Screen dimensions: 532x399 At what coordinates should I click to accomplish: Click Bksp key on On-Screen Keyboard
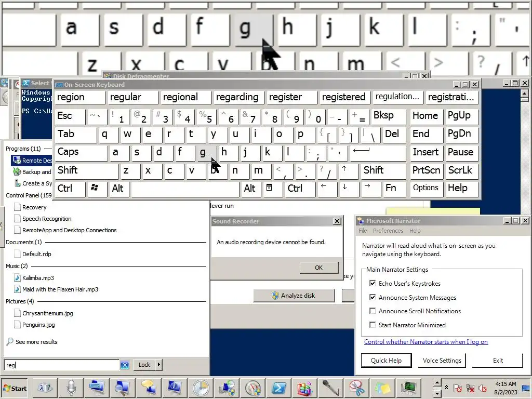(x=388, y=116)
